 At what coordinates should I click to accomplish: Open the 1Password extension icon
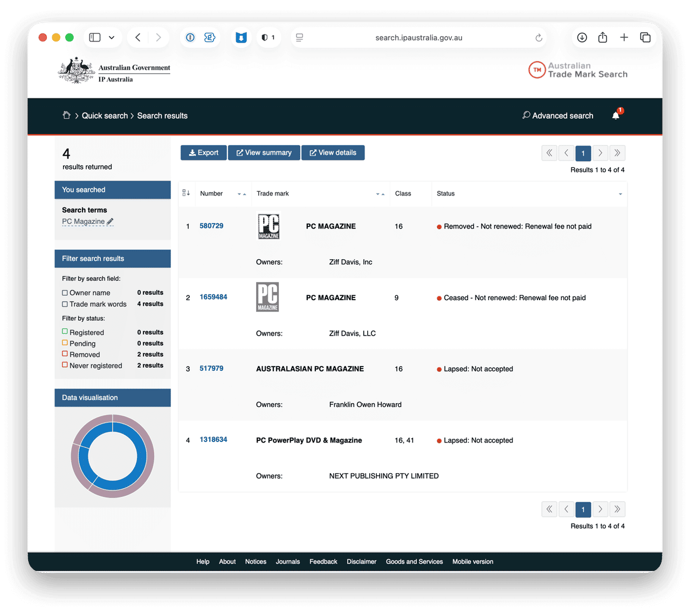[x=190, y=37]
